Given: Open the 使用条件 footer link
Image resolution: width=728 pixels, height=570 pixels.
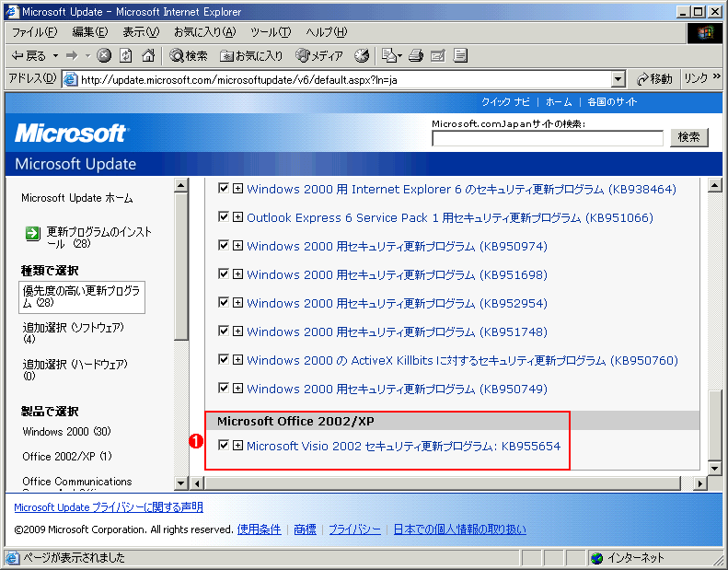Looking at the screenshot, I should click(x=259, y=529).
